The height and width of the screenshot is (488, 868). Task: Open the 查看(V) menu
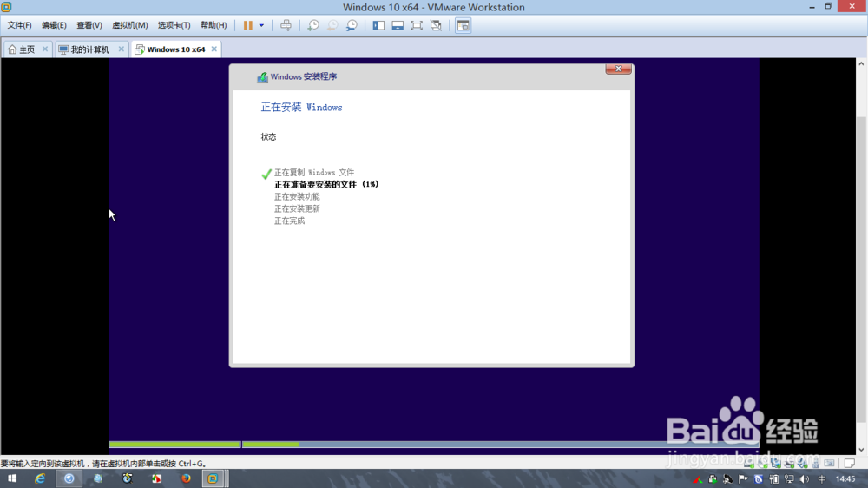coord(89,25)
